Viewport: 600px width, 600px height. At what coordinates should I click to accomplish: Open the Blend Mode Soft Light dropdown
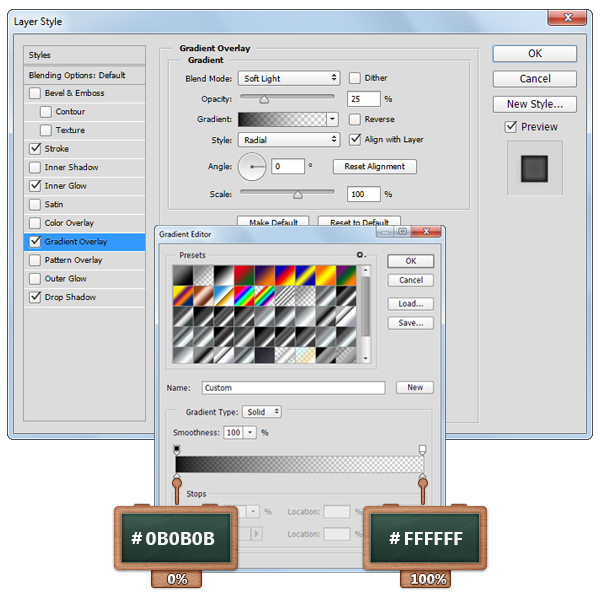(289, 78)
